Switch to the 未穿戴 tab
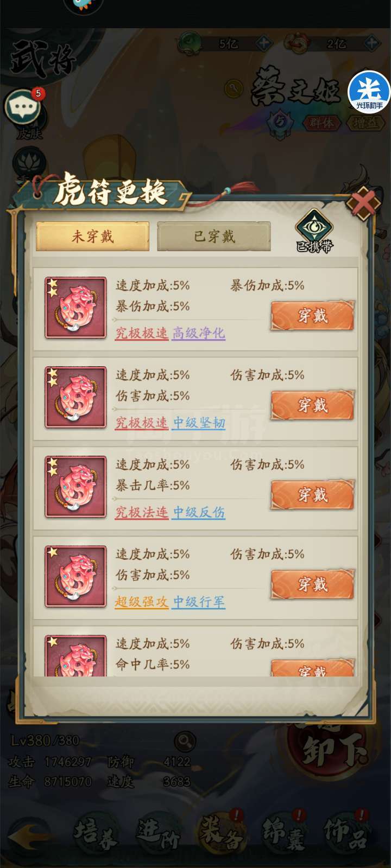This screenshot has width=391, height=868. [x=92, y=237]
